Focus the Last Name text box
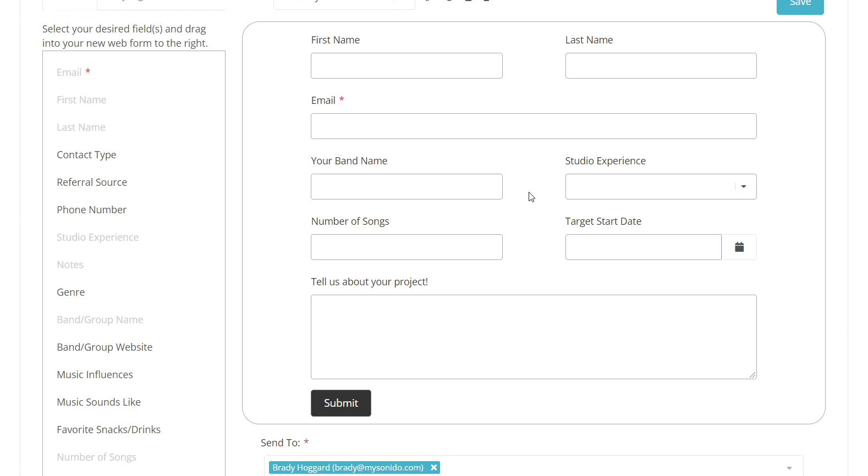This screenshot has width=868, height=476. pos(661,66)
